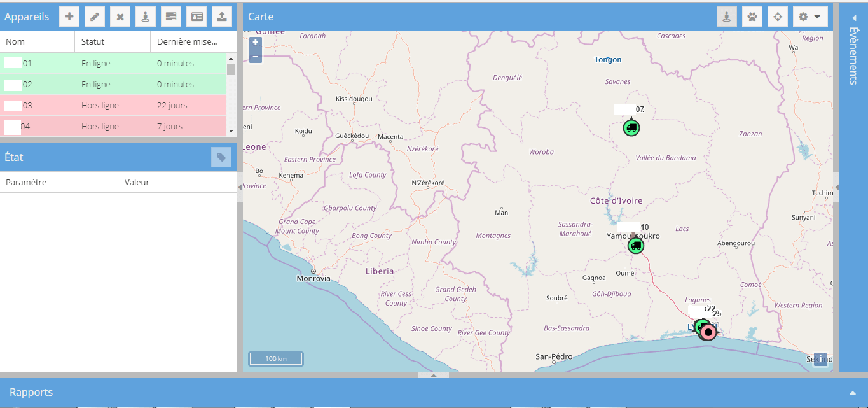Click the map attribution info button

820,359
